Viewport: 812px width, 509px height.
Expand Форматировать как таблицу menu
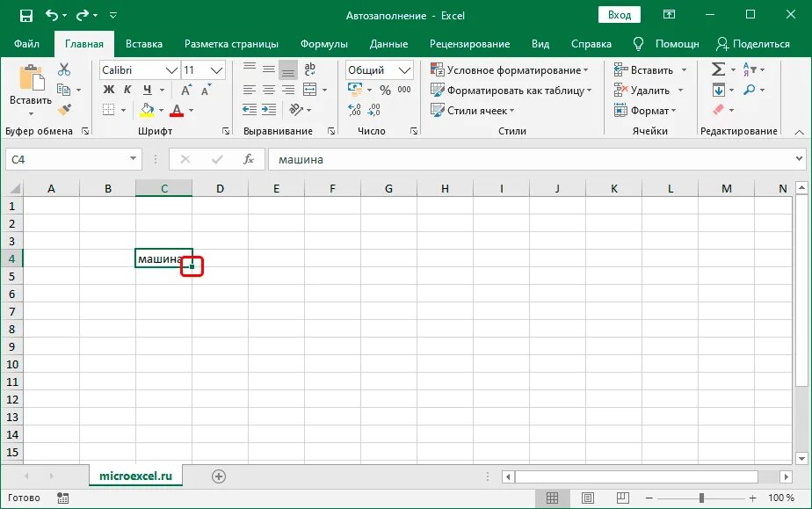pos(511,90)
